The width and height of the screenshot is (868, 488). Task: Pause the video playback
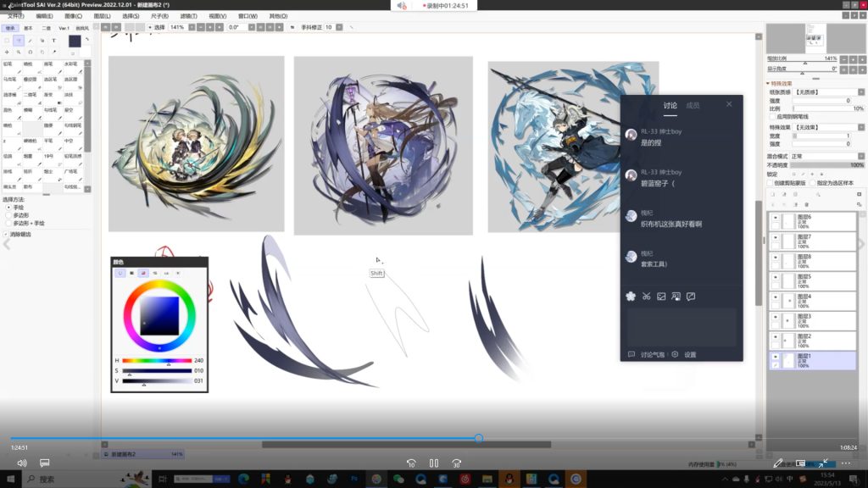[433, 463]
